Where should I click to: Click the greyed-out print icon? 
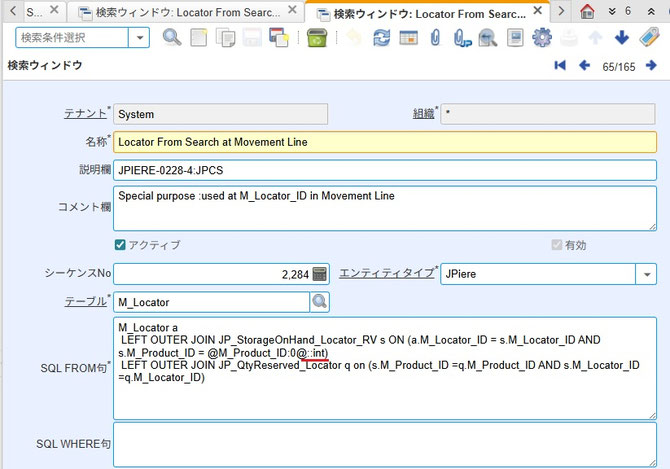[x=569, y=38]
